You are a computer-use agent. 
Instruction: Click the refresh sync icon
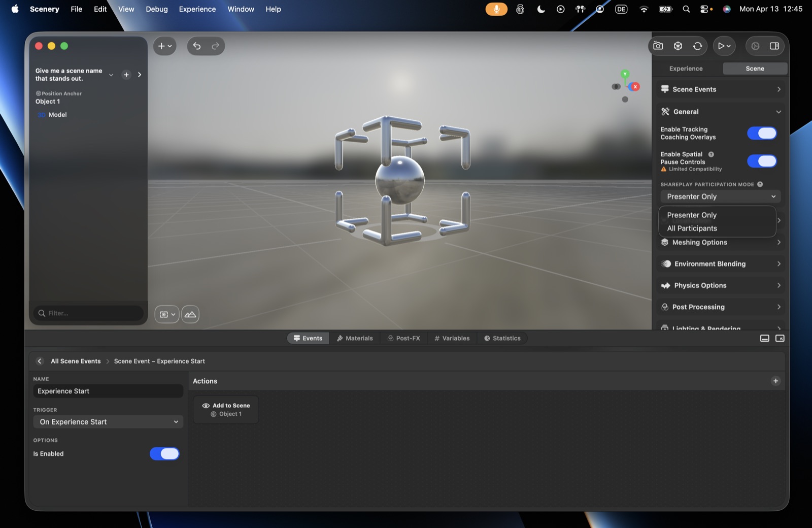click(x=698, y=46)
